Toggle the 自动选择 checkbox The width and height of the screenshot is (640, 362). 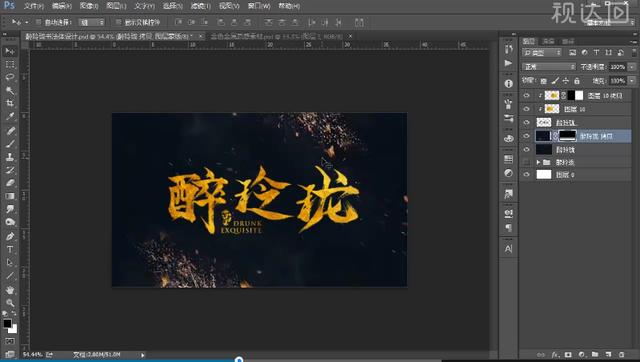[38, 22]
